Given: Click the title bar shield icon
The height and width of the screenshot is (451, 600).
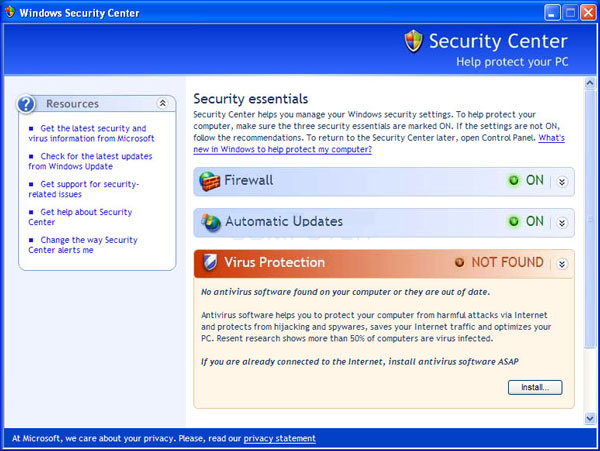Looking at the screenshot, I should tap(10, 12).
